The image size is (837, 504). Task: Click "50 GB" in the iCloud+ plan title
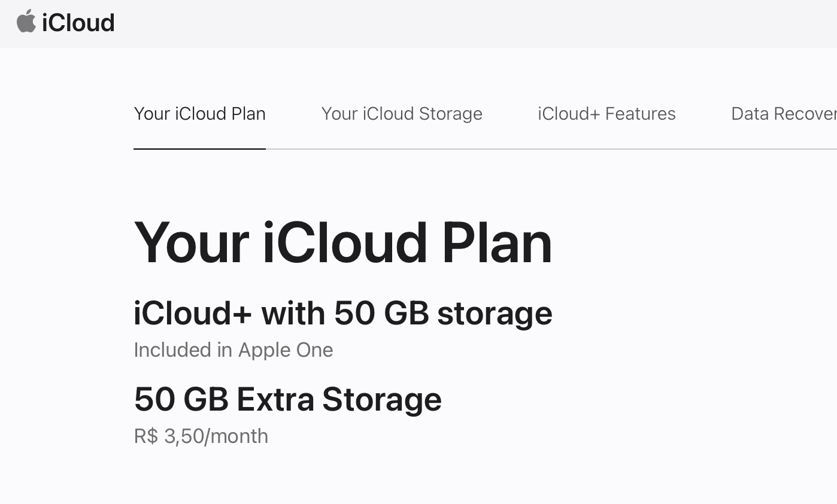tap(381, 313)
